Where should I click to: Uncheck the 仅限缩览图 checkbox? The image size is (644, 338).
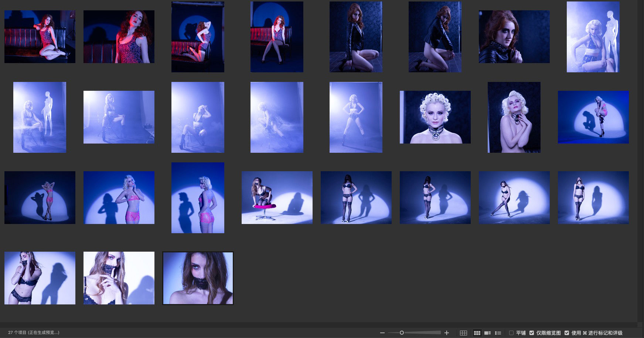click(x=532, y=333)
